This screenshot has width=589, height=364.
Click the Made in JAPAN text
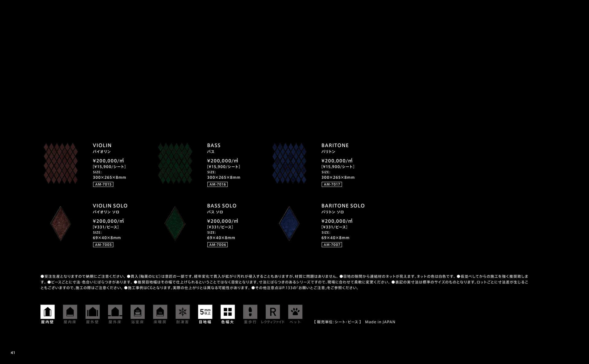pyautogui.click(x=380, y=322)
